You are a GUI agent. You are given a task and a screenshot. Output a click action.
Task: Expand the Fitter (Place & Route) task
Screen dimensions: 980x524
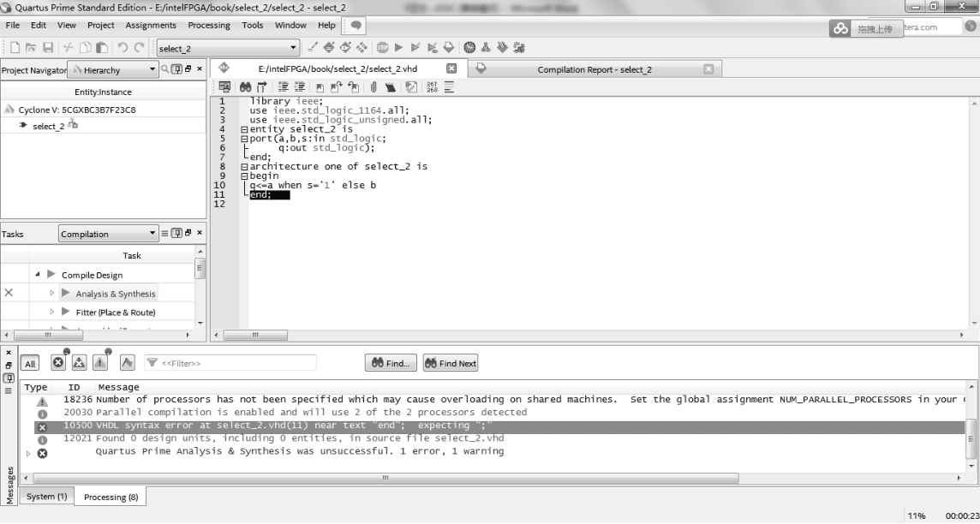tap(52, 312)
